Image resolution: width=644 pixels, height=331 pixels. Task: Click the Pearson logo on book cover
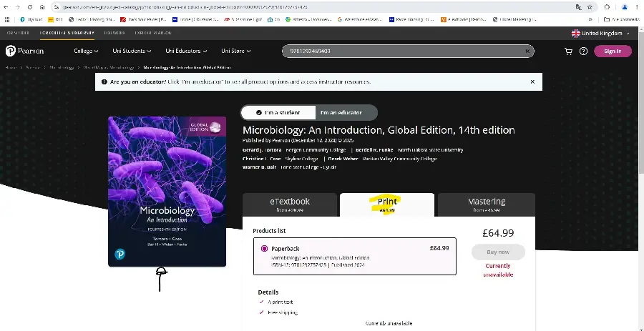click(120, 255)
